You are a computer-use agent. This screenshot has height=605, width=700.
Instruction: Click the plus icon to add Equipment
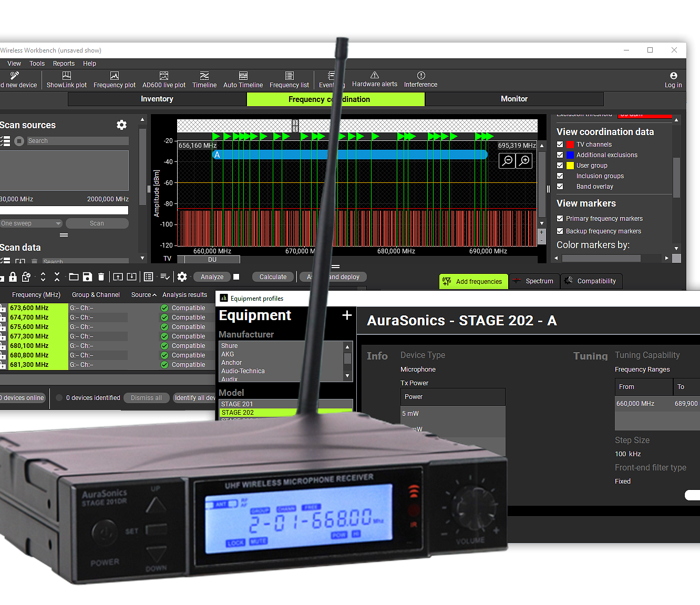347,315
